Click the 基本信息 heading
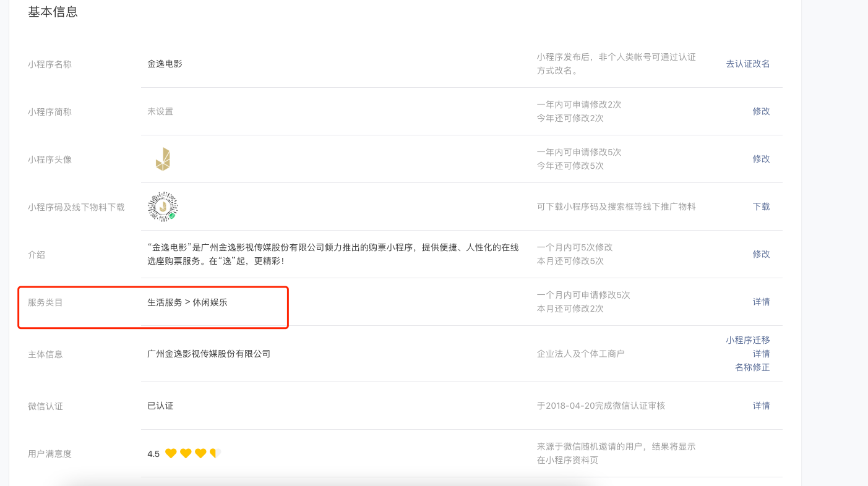Viewport: 868px width, 486px height. click(x=53, y=12)
